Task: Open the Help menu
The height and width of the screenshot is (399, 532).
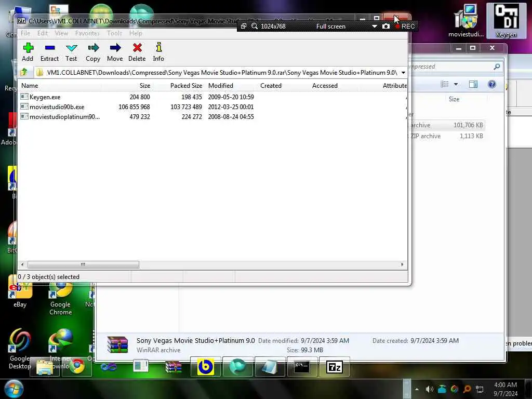Action: (x=136, y=33)
